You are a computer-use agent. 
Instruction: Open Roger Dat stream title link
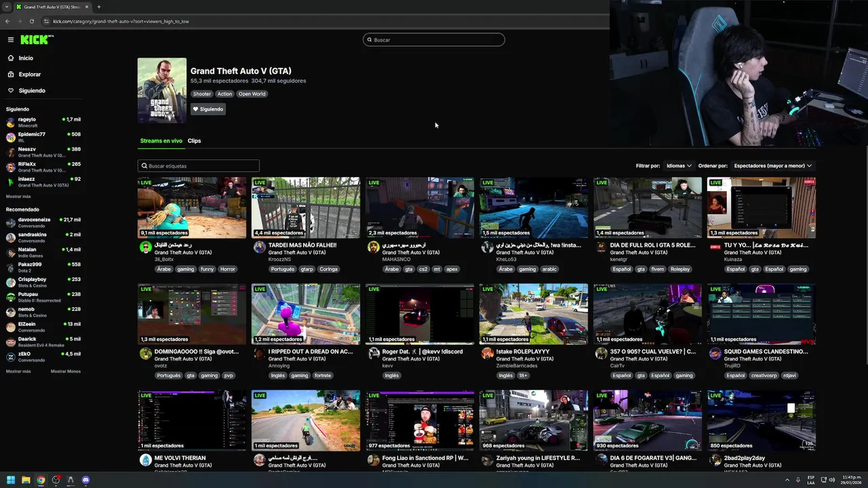[424, 352]
